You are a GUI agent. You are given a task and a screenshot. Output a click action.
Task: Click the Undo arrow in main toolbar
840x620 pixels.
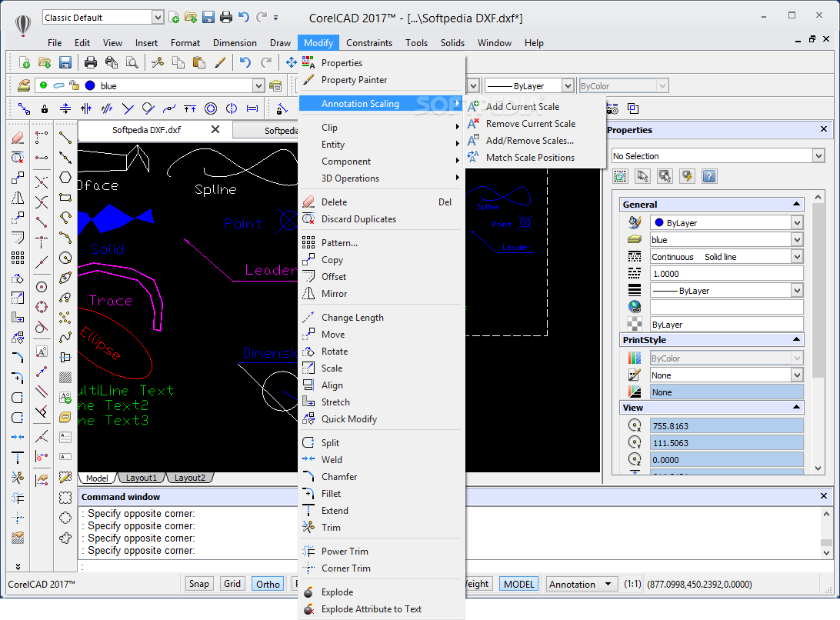tap(245, 63)
